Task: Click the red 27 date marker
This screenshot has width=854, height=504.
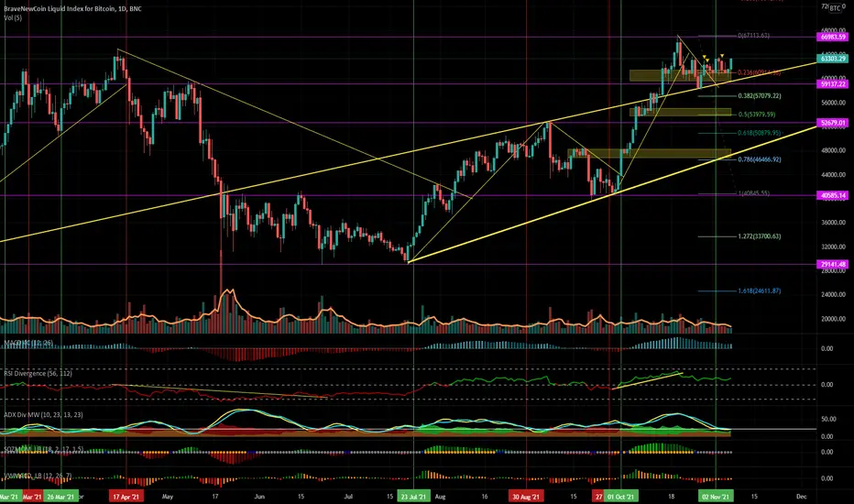Action: point(598,497)
